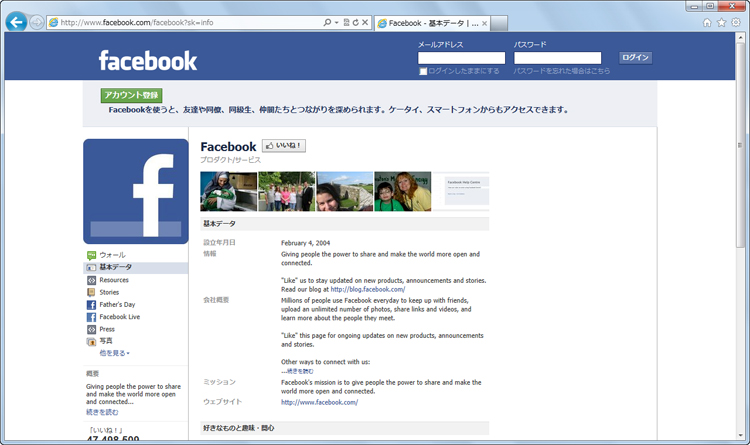Viewport: 750px width, 445px height.
Task: Open the group photo thumbnail
Action: [x=287, y=191]
